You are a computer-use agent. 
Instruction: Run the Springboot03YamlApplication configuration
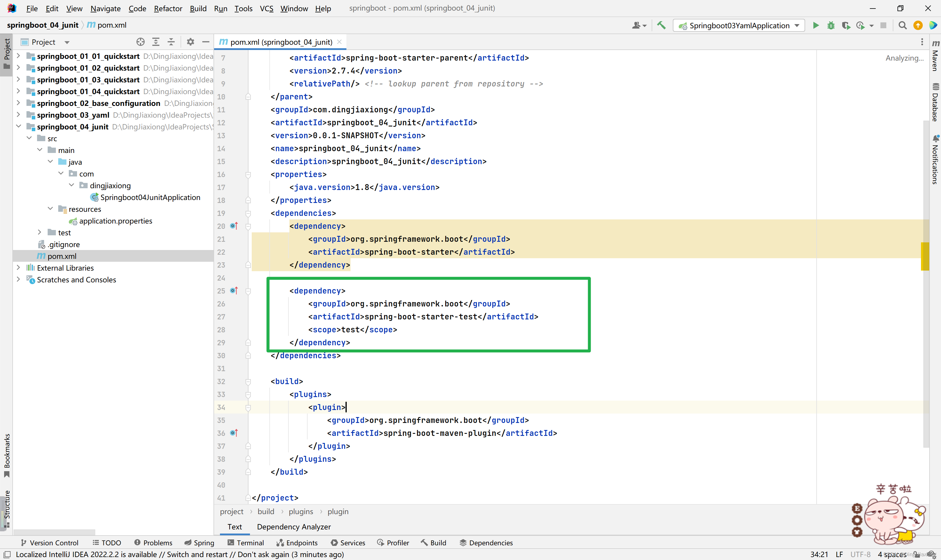tap(816, 25)
